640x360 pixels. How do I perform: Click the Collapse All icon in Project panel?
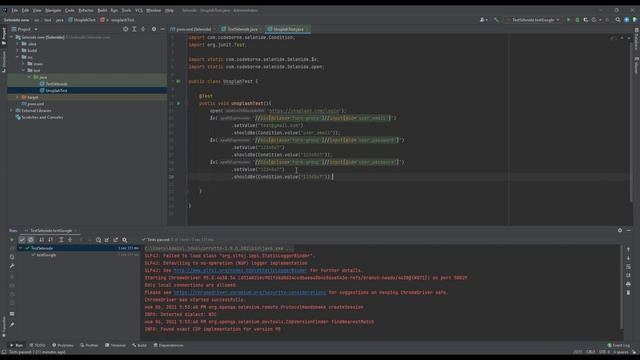143,29
